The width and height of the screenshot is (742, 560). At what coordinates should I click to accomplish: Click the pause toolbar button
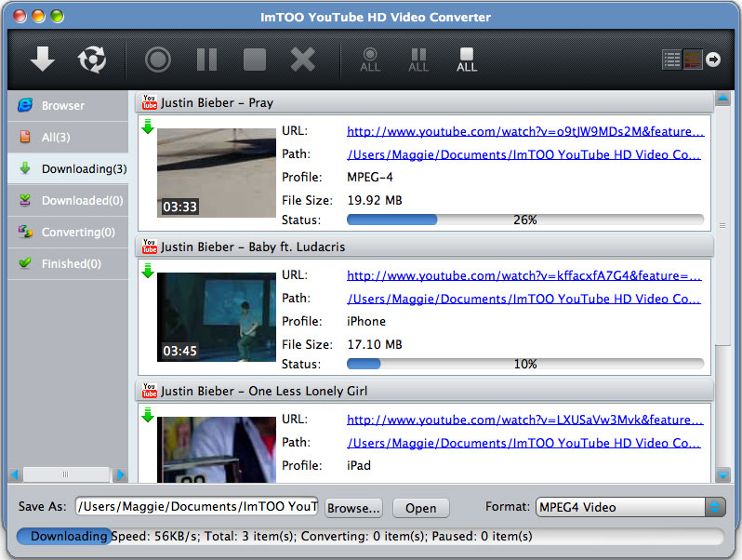206,60
